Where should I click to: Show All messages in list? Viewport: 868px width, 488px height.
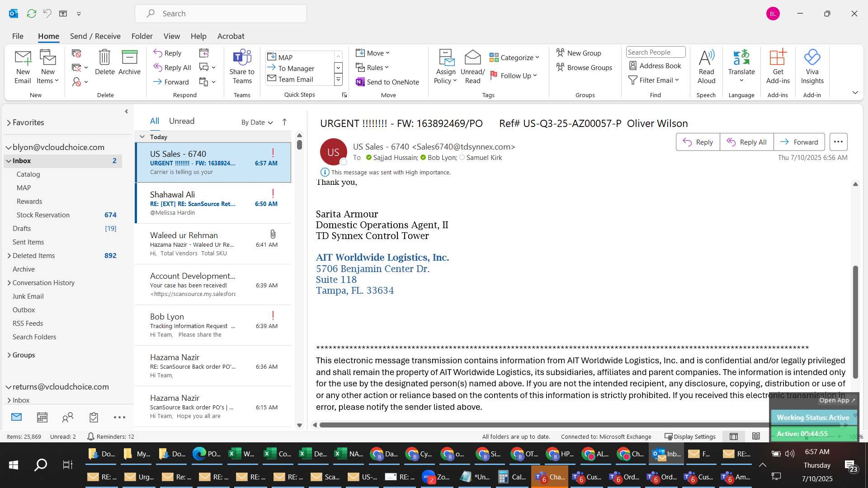(x=155, y=121)
